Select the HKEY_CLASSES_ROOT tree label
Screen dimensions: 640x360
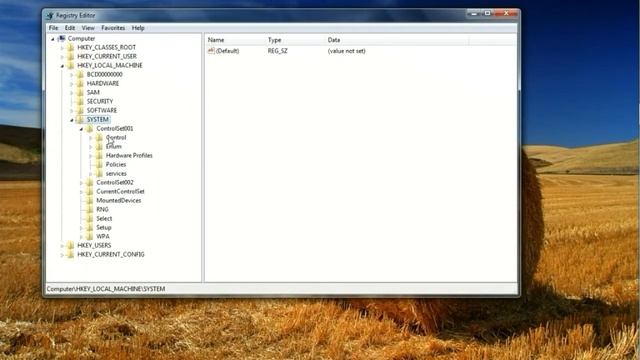pyautogui.click(x=107, y=47)
